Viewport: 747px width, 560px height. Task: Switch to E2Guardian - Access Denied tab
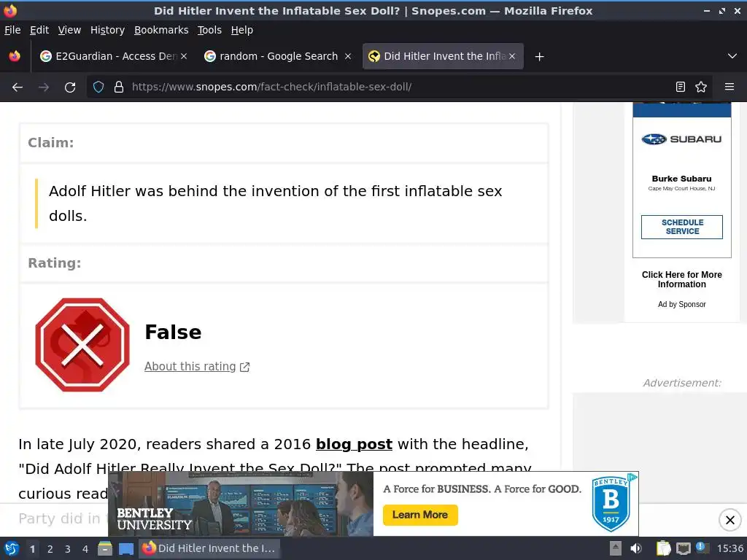pos(114,56)
